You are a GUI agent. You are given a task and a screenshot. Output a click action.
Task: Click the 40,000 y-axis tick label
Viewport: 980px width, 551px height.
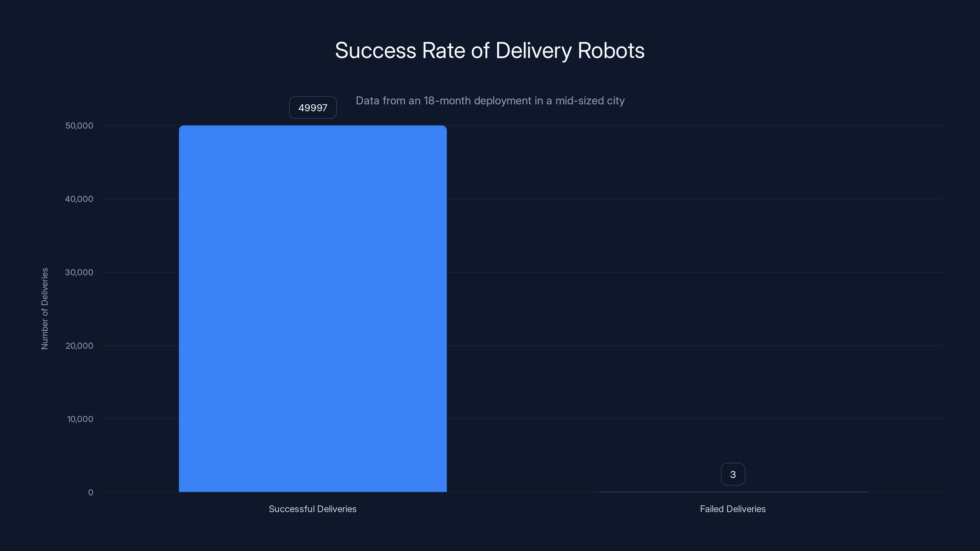(x=79, y=199)
